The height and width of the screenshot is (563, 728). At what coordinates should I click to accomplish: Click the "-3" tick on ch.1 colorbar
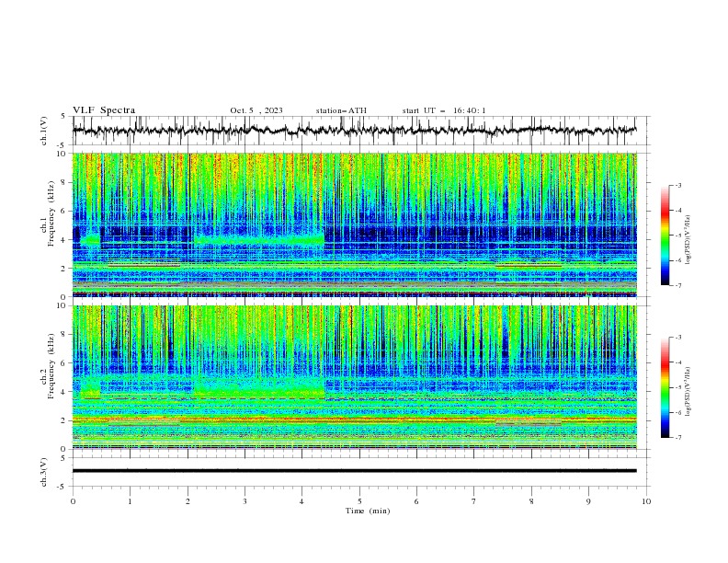point(677,185)
